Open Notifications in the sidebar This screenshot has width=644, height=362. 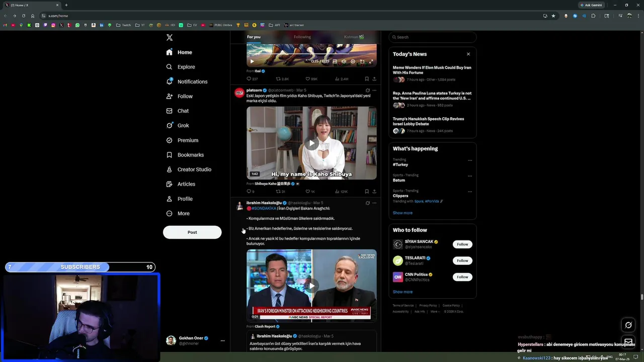coord(187,81)
